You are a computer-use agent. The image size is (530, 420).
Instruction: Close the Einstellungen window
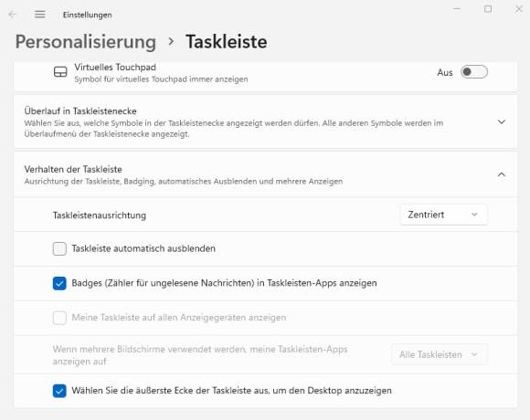click(519, 9)
